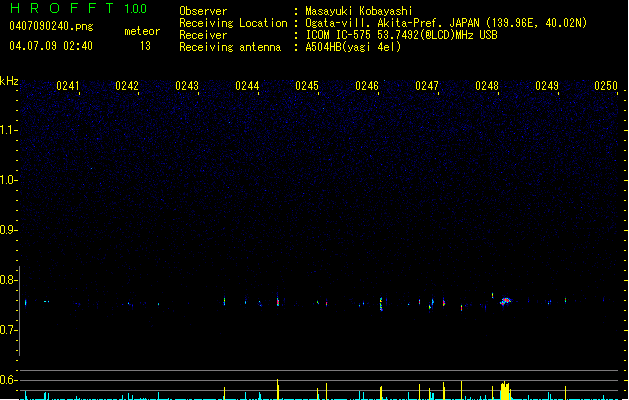Click the Receiving Location label
Viewport: 629px width, 400px height.
233,23
